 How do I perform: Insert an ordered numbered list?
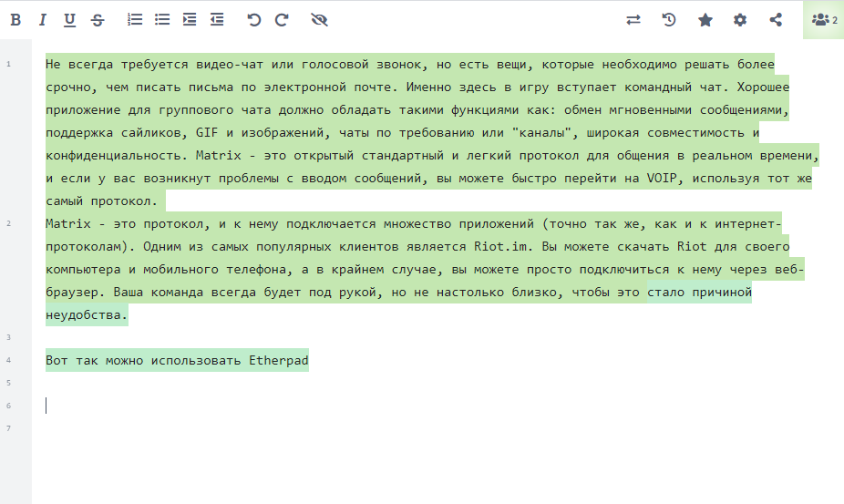pyautogui.click(x=135, y=20)
